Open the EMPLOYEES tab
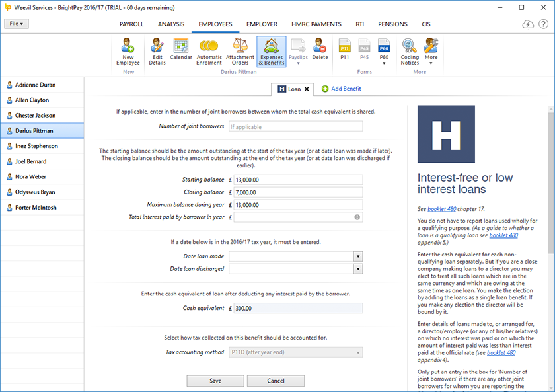Image resolution: width=555 pixels, height=392 pixels. pyautogui.click(x=215, y=24)
